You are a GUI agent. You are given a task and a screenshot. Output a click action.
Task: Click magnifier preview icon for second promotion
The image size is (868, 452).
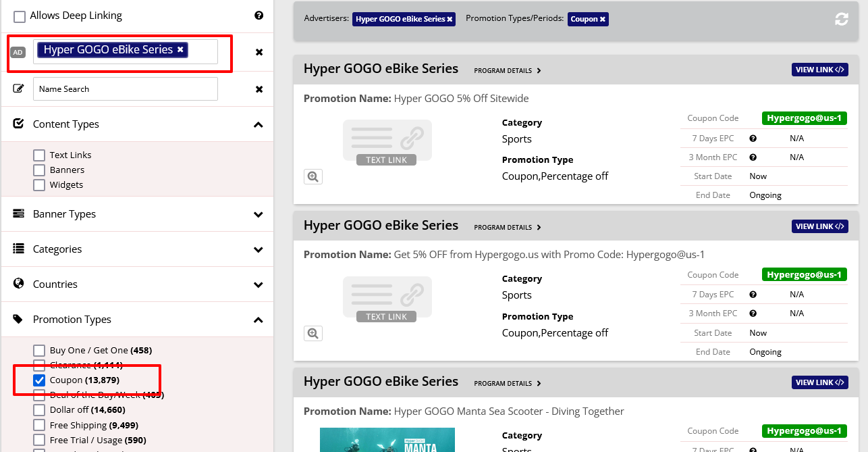pos(313,333)
